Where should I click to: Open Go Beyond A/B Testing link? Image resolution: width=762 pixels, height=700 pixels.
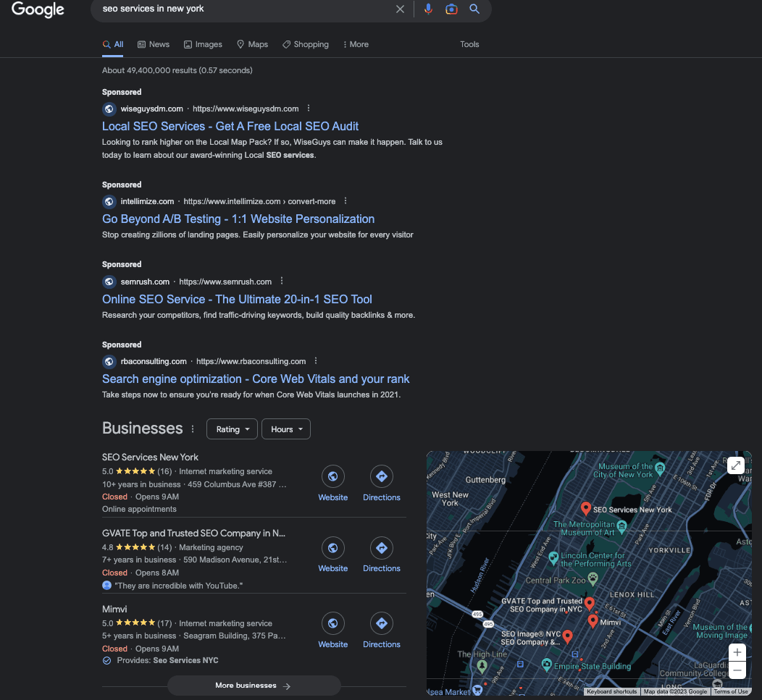[238, 219]
